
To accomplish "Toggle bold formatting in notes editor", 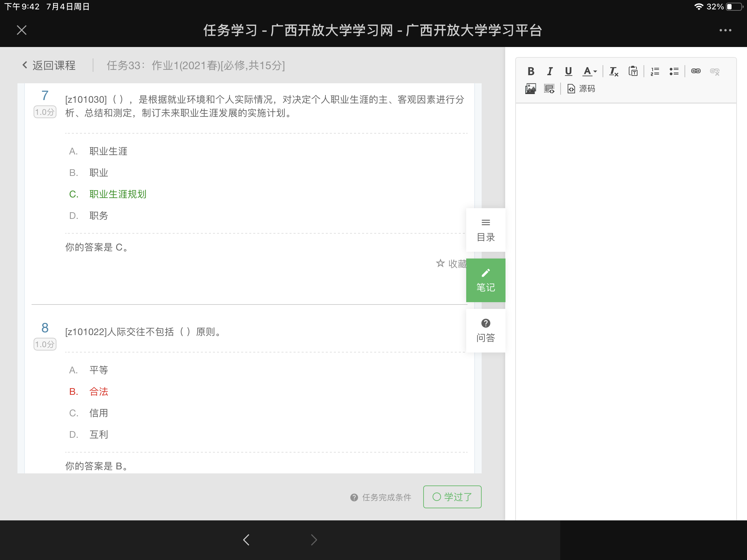I will pos(531,71).
